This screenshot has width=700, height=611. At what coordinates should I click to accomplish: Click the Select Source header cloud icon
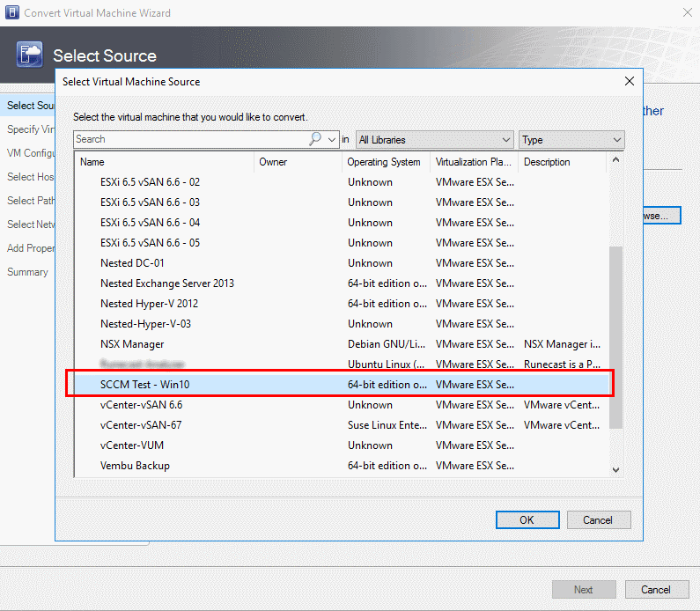pyautogui.click(x=29, y=55)
